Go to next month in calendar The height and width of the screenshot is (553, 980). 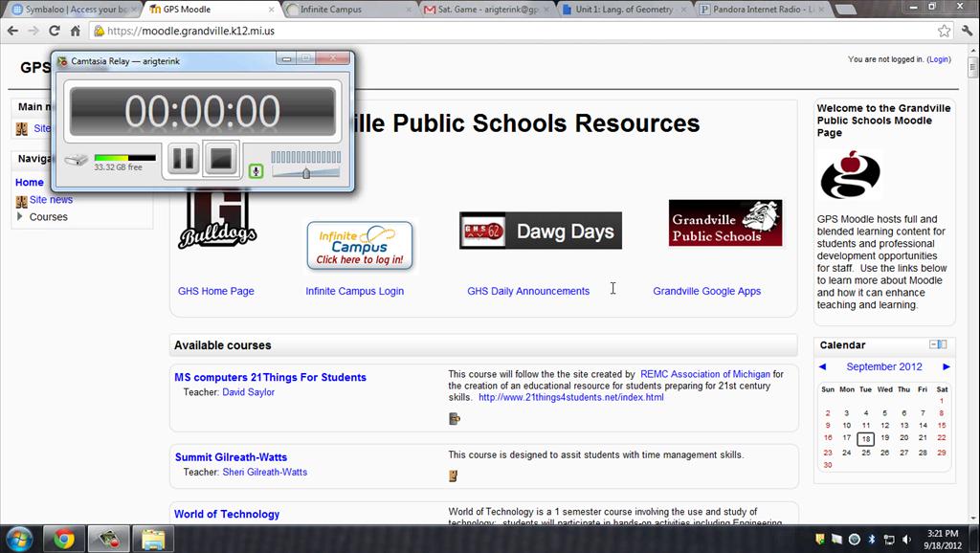coord(947,366)
